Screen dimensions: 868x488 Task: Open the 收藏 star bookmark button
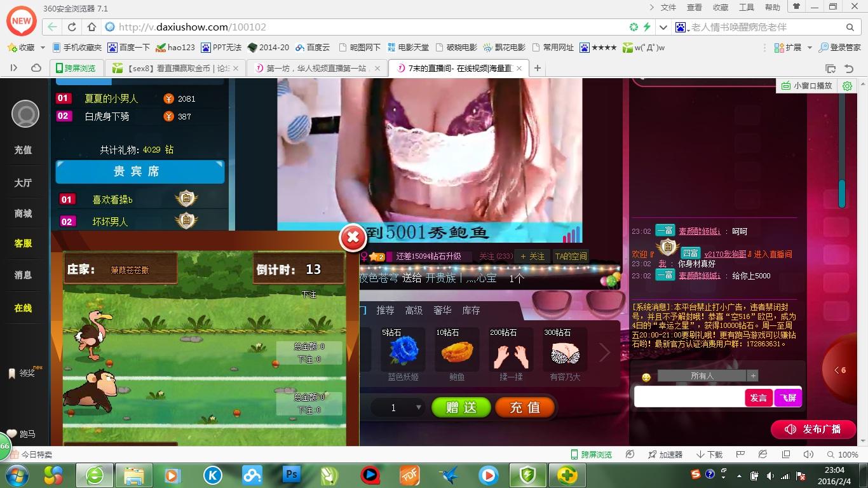point(22,47)
